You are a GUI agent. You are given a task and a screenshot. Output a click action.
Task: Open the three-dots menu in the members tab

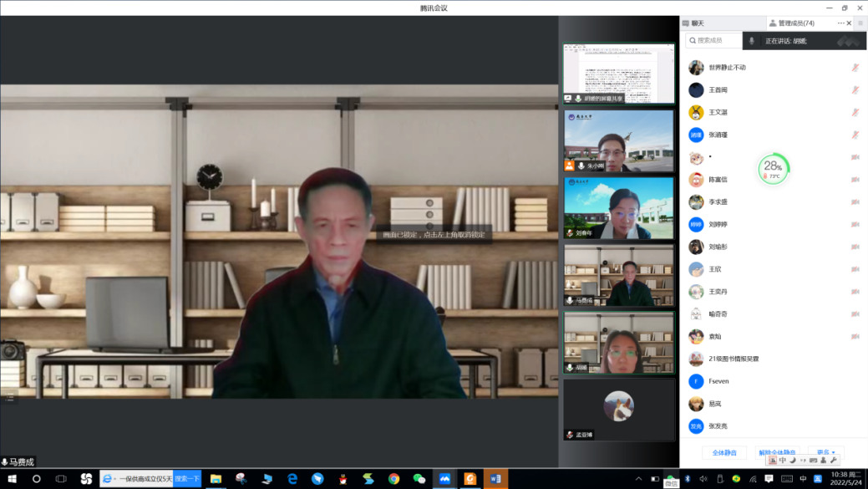(x=840, y=23)
